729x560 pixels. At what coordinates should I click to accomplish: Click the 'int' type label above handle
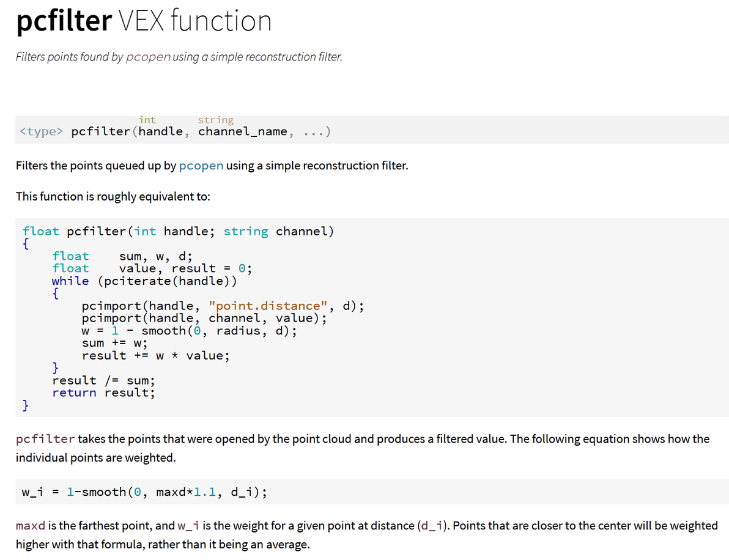pos(147,120)
